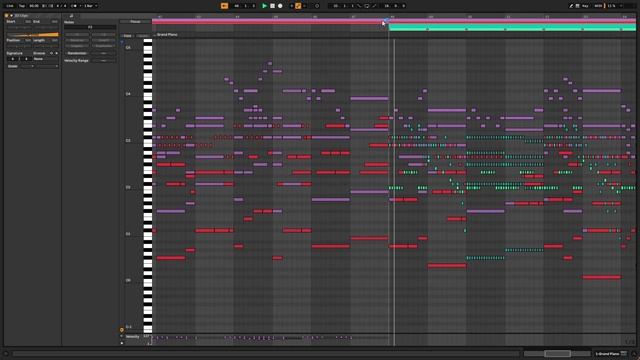
Task: Open the Groove dropdown showing None
Action: click(x=46, y=59)
